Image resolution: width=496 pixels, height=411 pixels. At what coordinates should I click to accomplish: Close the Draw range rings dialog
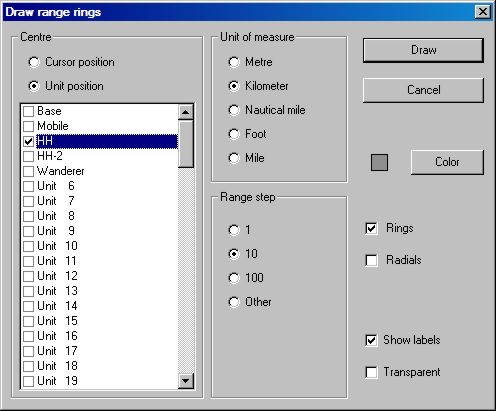pos(482,12)
